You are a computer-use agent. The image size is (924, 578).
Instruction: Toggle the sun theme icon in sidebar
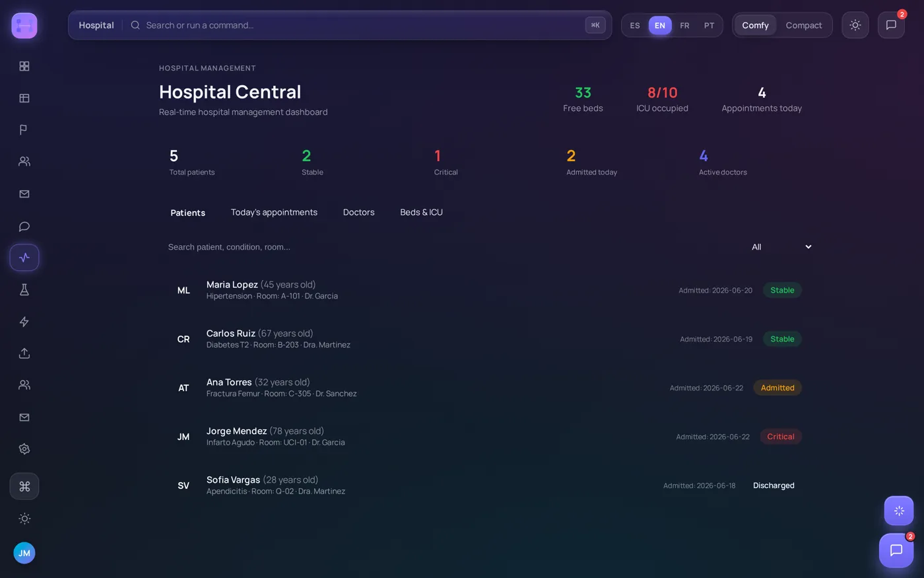pyautogui.click(x=24, y=519)
